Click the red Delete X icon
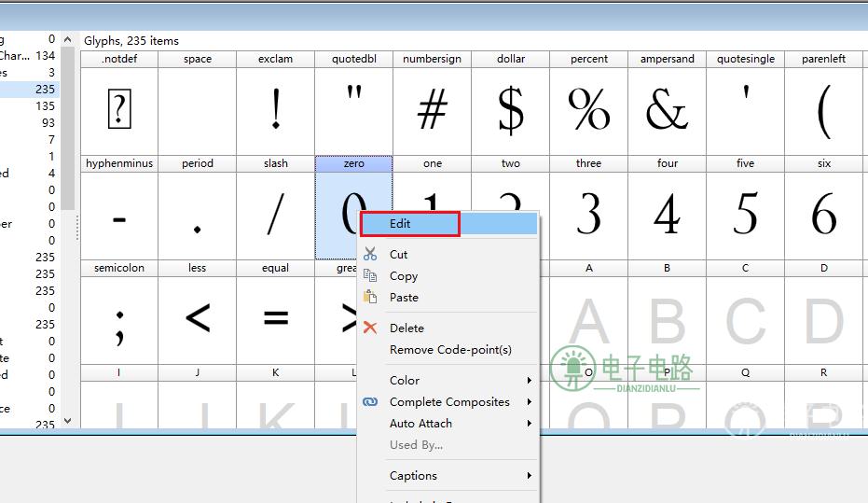Viewport: 868px width, 503px height. (x=370, y=328)
